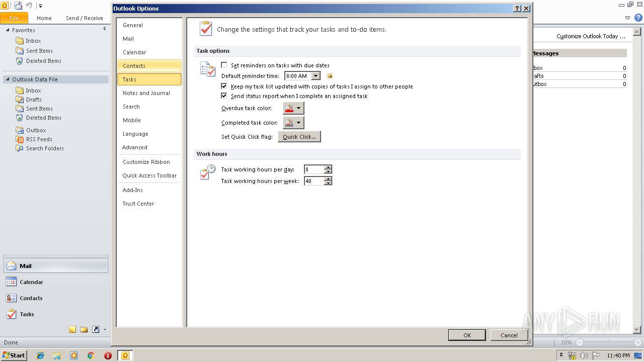Collapse the Outlook Data File tree

click(8, 79)
